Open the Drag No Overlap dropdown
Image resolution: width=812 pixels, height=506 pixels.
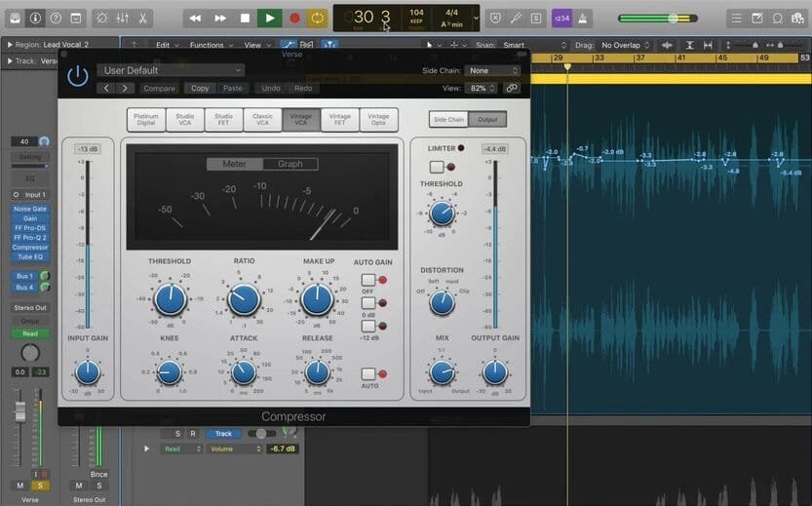625,45
